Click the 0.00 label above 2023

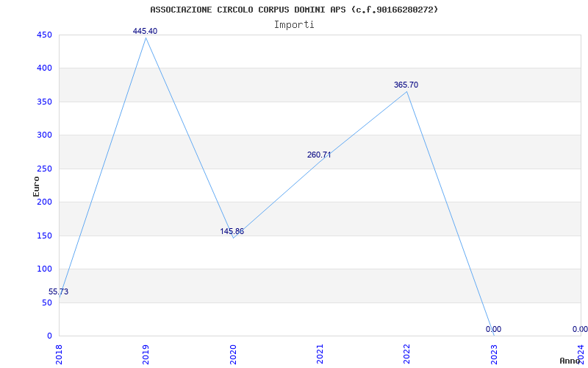(493, 329)
